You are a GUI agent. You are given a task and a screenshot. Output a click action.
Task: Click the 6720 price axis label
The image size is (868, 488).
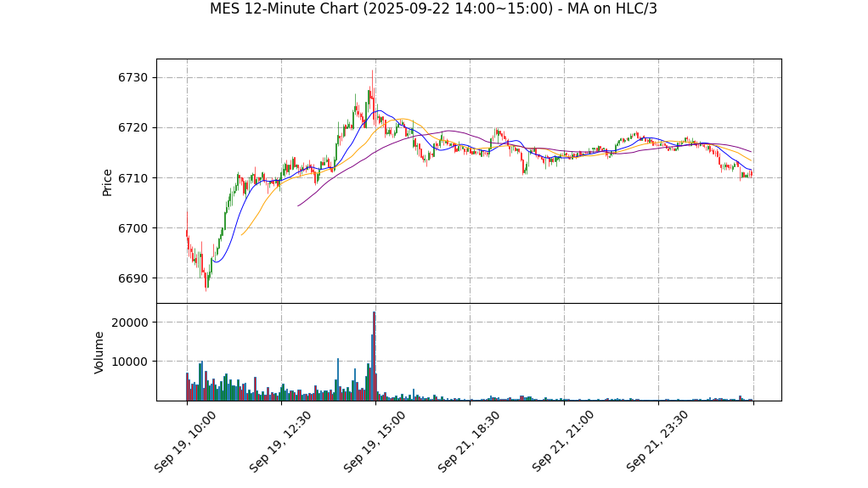(132, 128)
